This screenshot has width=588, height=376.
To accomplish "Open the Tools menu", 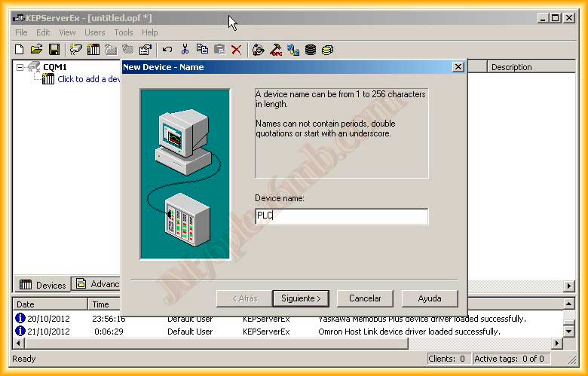I will 123,32.
